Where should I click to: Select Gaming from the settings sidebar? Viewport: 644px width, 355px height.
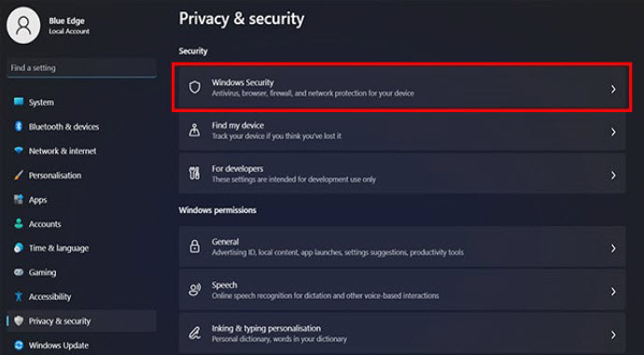coord(82,273)
